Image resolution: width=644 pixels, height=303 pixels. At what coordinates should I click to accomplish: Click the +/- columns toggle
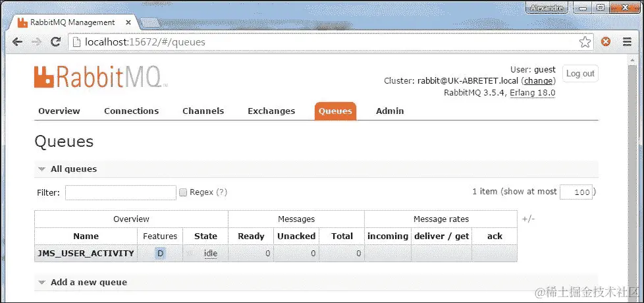(x=529, y=219)
